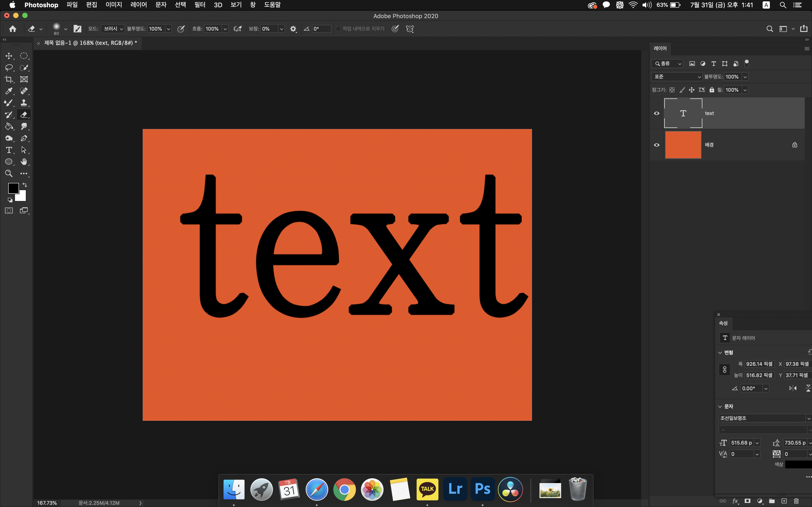Open the 레이어 menu in menu bar
Screen dimensions: 812x507
[x=139, y=5]
